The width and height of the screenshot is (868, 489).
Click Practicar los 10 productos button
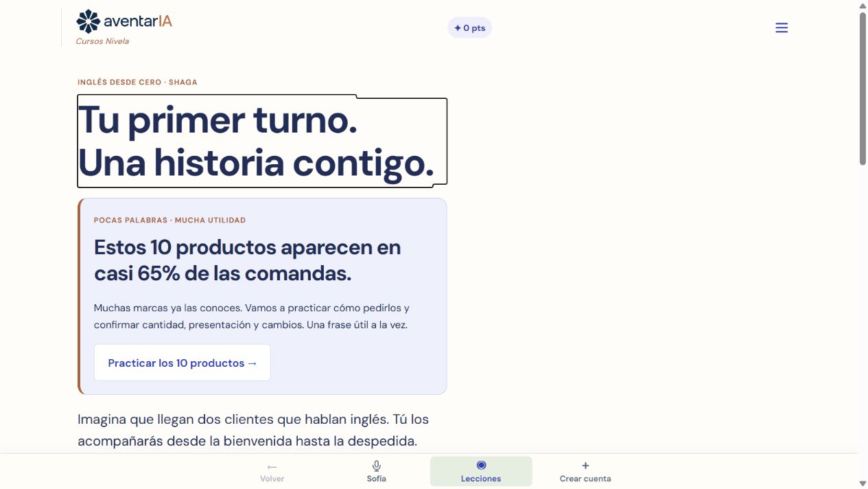pyautogui.click(x=183, y=363)
